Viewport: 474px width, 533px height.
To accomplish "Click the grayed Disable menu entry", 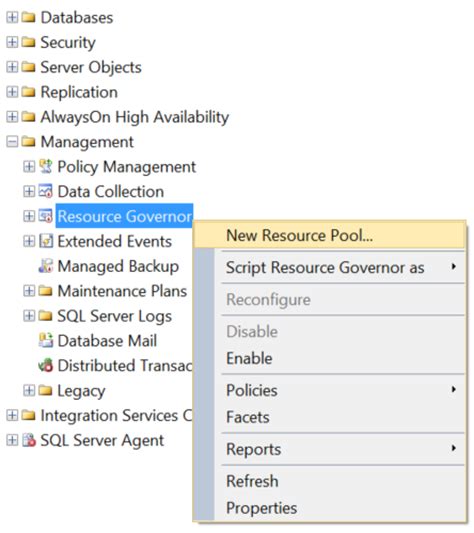I will pyautogui.click(x=329, y=331).
